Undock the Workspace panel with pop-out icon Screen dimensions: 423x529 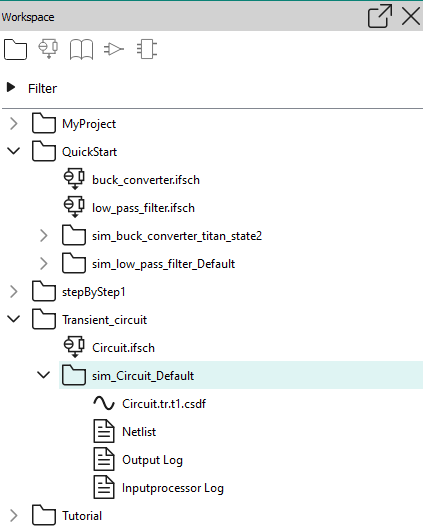click(380, 16)
